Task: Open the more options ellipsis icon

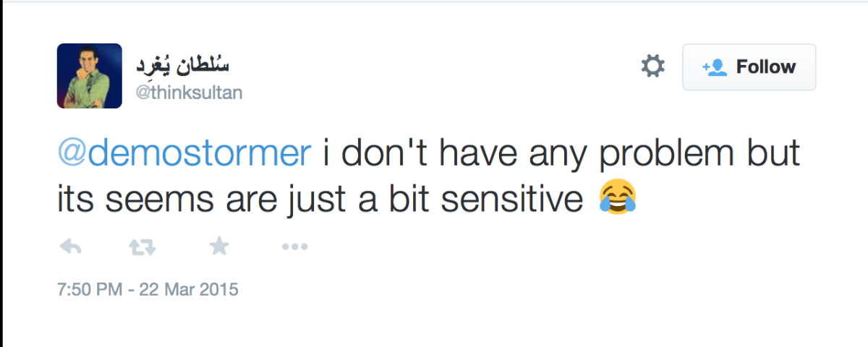Action: (x=294, y=247)
